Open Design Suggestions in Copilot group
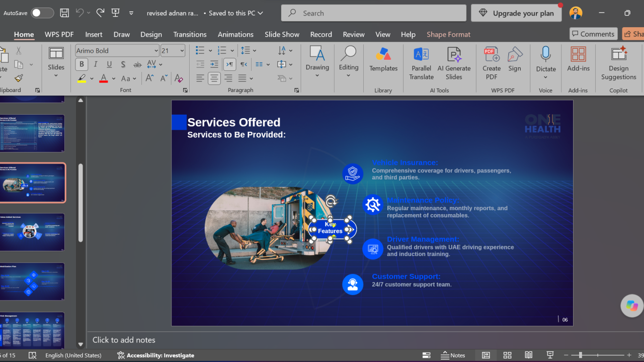The image size is (644, 362). [618, 63]
